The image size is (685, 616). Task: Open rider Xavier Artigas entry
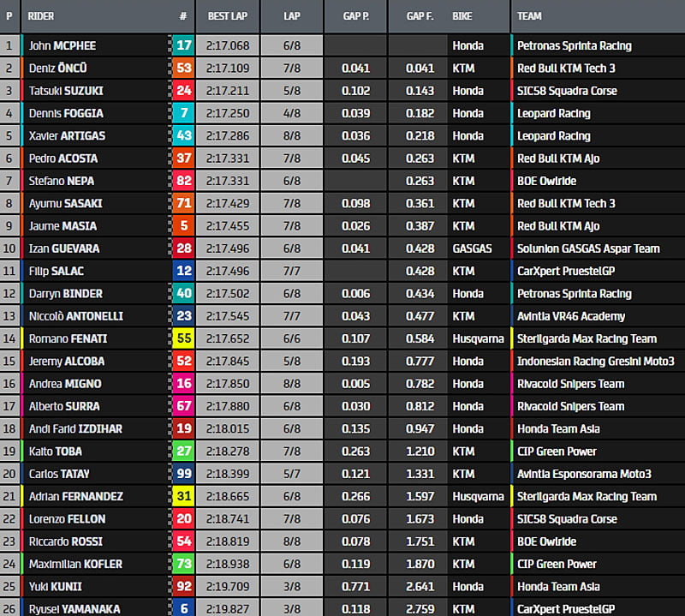(64, 135)
